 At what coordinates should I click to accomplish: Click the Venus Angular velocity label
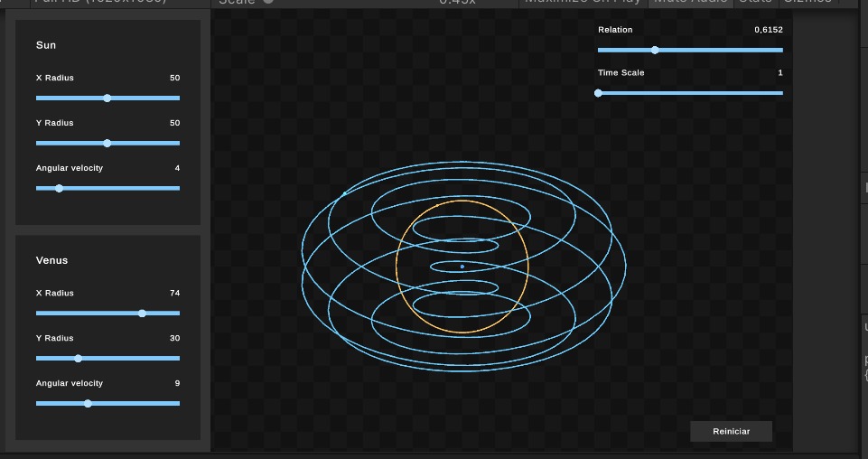tap(70, 383)
